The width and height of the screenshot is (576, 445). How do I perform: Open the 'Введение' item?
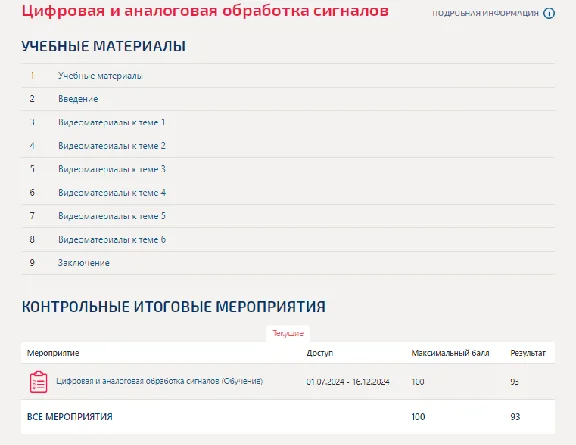tap(78, 99)
